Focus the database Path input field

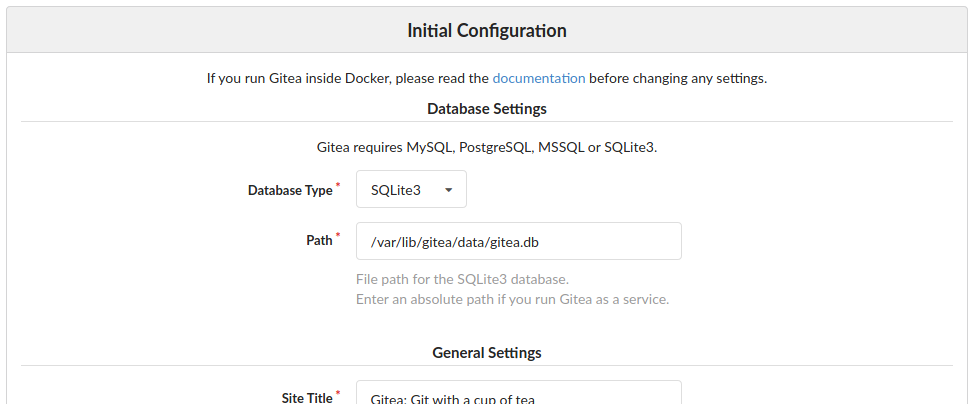(519, 241)
